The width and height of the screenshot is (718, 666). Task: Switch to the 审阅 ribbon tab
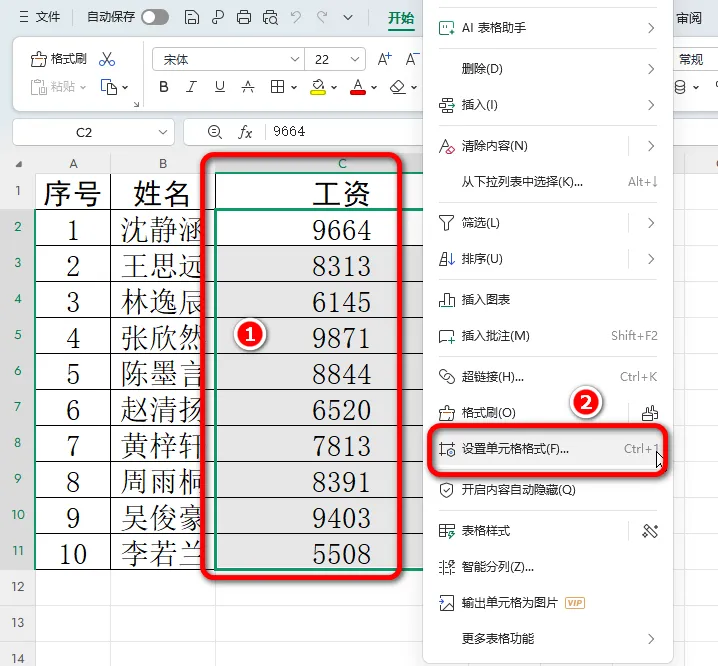689,18
